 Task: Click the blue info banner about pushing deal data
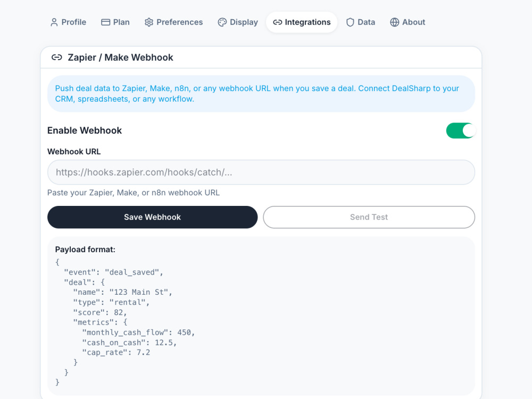[261, 94]
